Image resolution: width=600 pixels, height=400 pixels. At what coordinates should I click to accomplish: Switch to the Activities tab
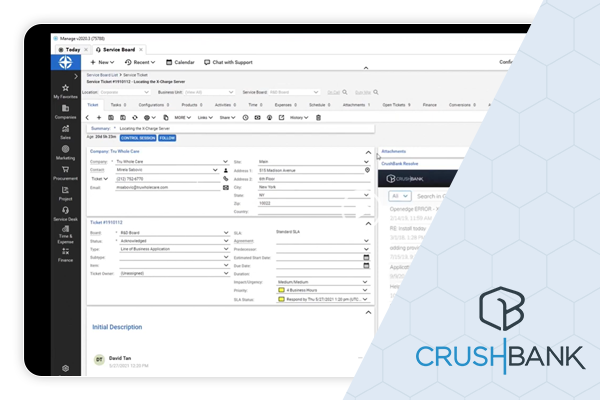pyautogui.click(x=225, y=104)
